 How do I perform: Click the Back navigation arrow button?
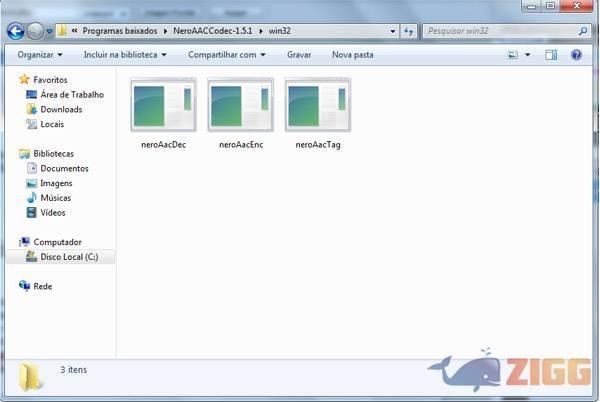click(x=15, y=31)
